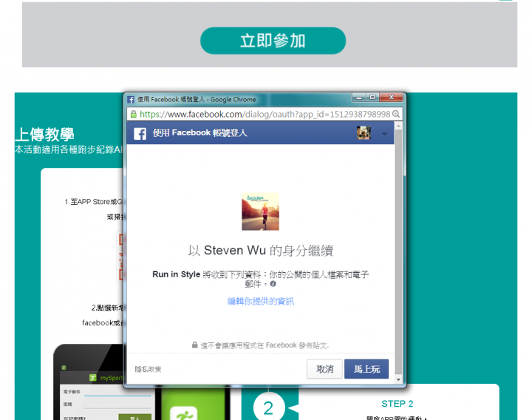Click the user profile picture in Facebook header
532x420 pixels.
364,133
